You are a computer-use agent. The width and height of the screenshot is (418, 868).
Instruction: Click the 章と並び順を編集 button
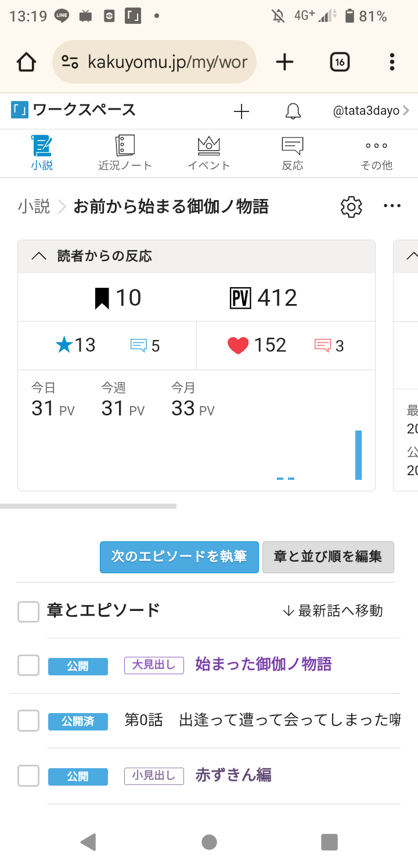[x=328, y=557]
